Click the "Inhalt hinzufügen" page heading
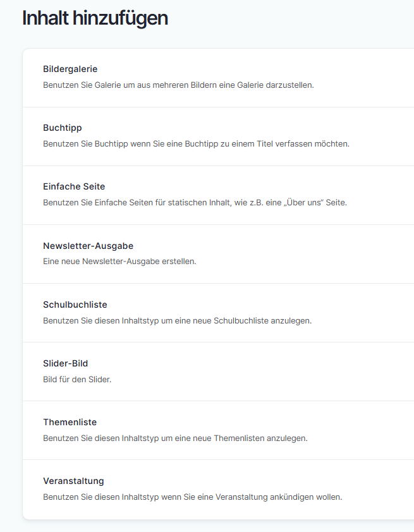The height and width of the screenshot is (532, 414). coord(95,18)
